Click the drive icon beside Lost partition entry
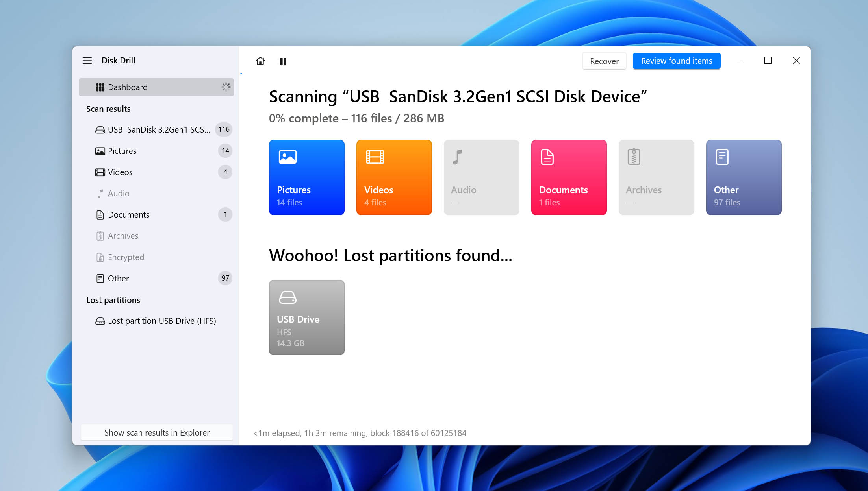 pyautogui.click(x=100, y=321)
